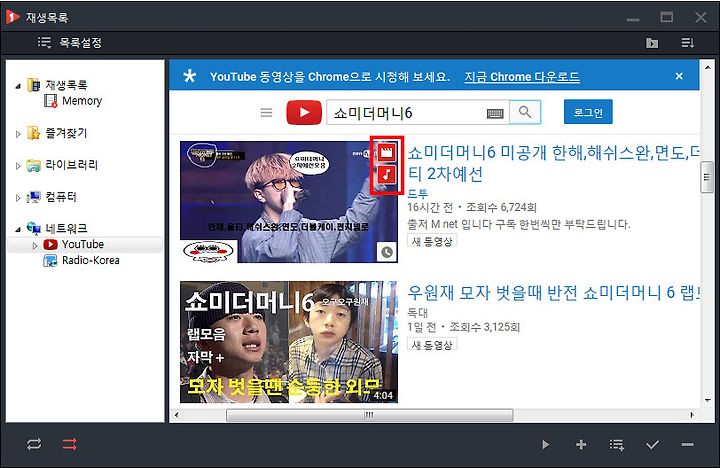
Task: Open the on-screen keyboard icon in search box
Action: tap(495, 113)
